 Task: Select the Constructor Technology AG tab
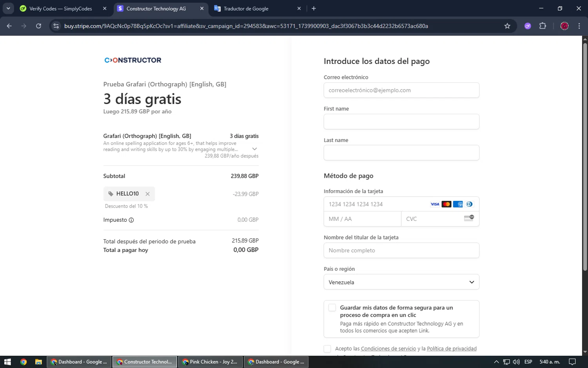(x=156, y=9)
